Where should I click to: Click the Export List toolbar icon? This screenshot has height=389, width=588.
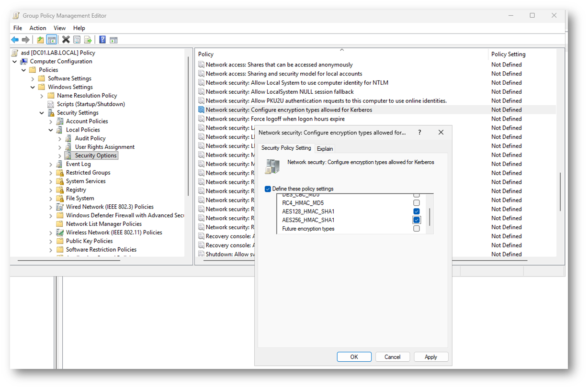pyautogui.click(x=88, y=40)
